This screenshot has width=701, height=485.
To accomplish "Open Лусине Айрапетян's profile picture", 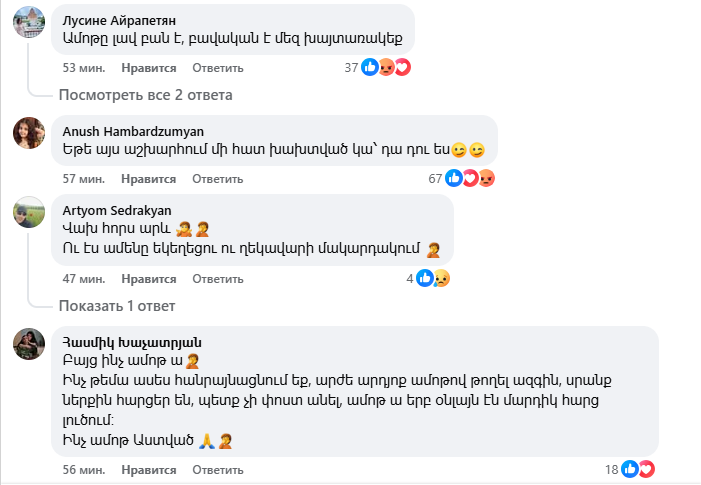I will pos(28,21).
